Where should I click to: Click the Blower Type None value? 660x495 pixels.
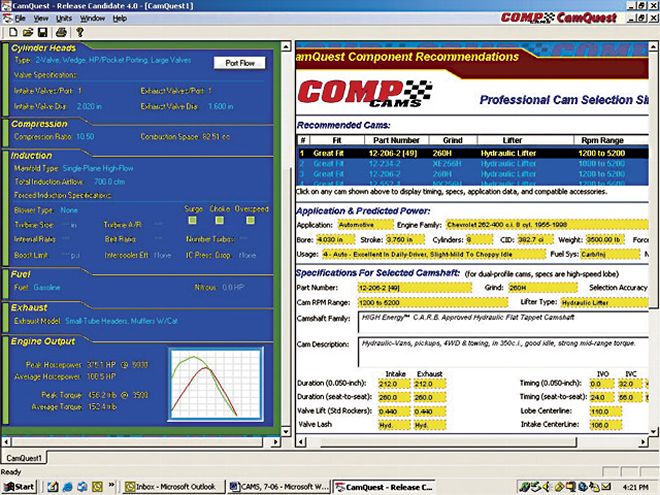69,210
